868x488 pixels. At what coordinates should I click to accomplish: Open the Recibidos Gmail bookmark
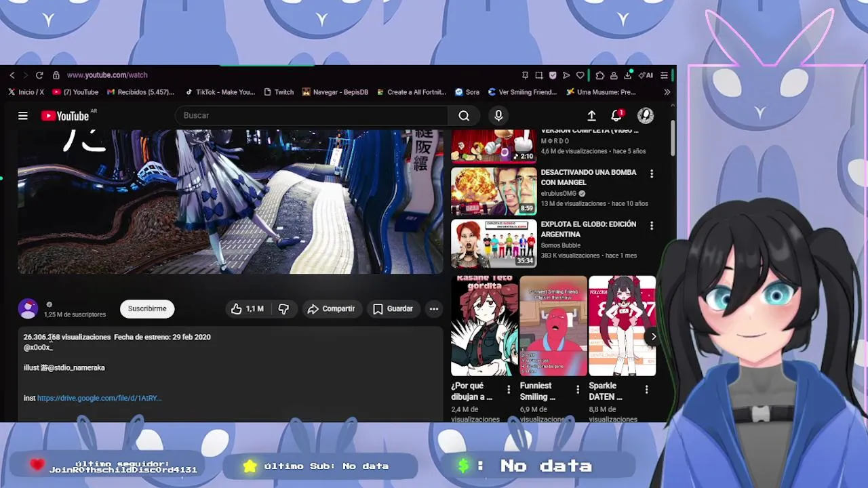[140, 92]
